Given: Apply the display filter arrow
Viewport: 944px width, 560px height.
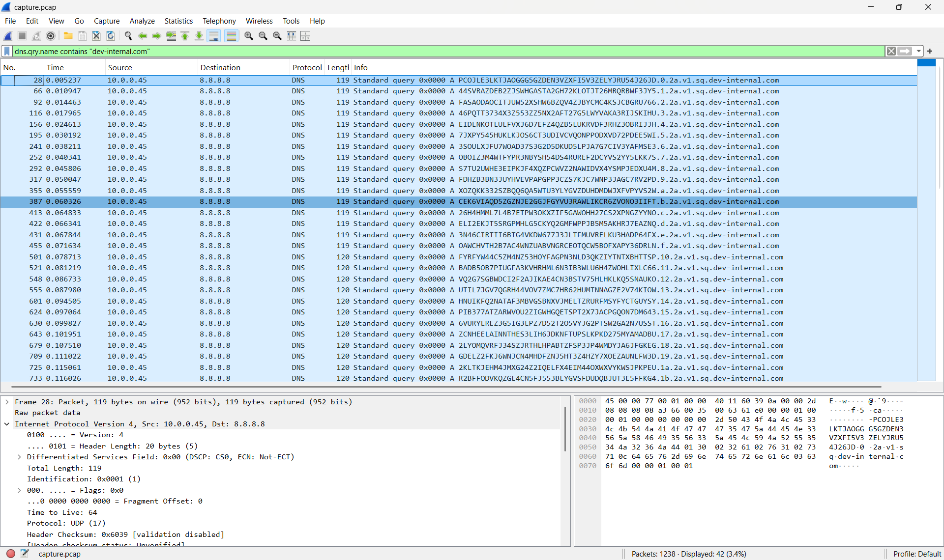Looking at the screenshot, I should point(905,51).
